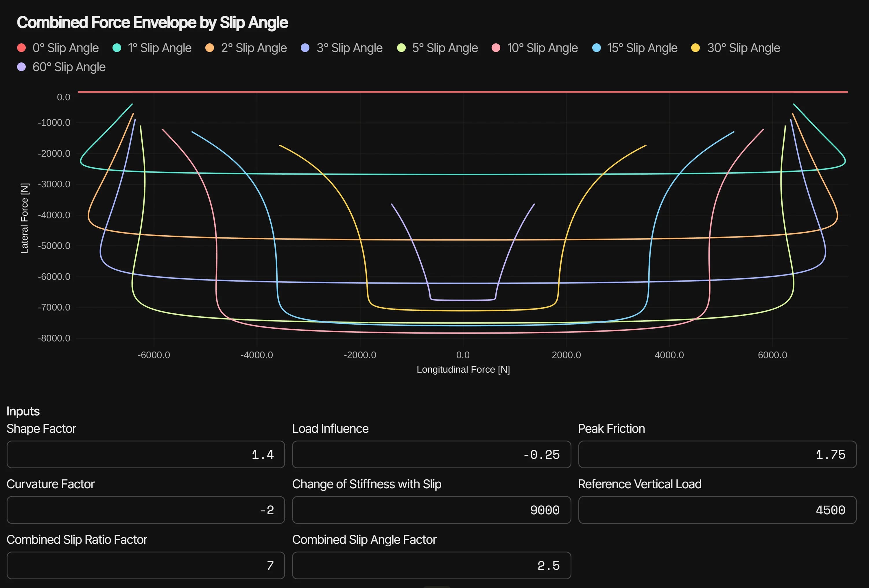Focus the Reference Vertical Load field

pos(717,510)
